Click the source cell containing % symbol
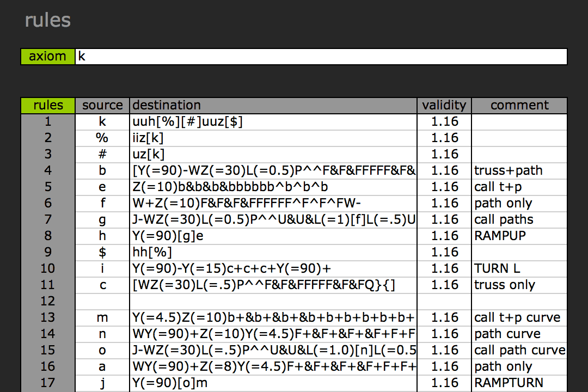Image resolution: width=588 pixels, height=392 pixels. (102, 138)
